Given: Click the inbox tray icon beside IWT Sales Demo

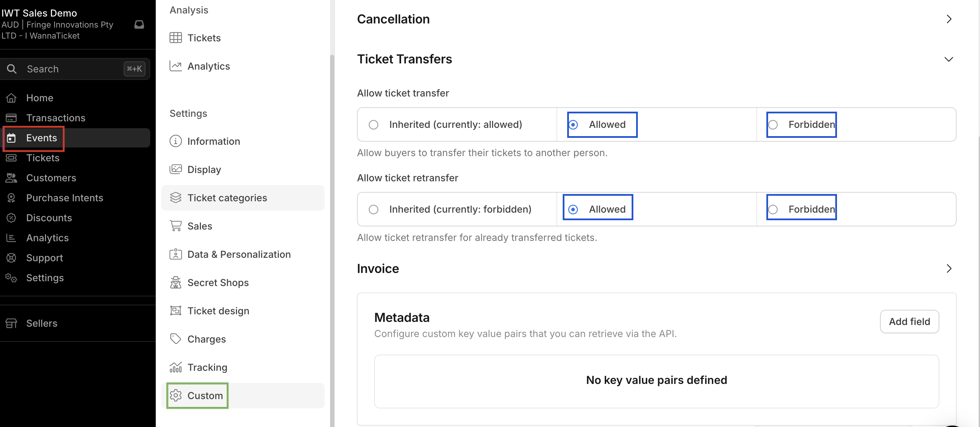Looking at the screenshot, I should click(x=139, y=25).
